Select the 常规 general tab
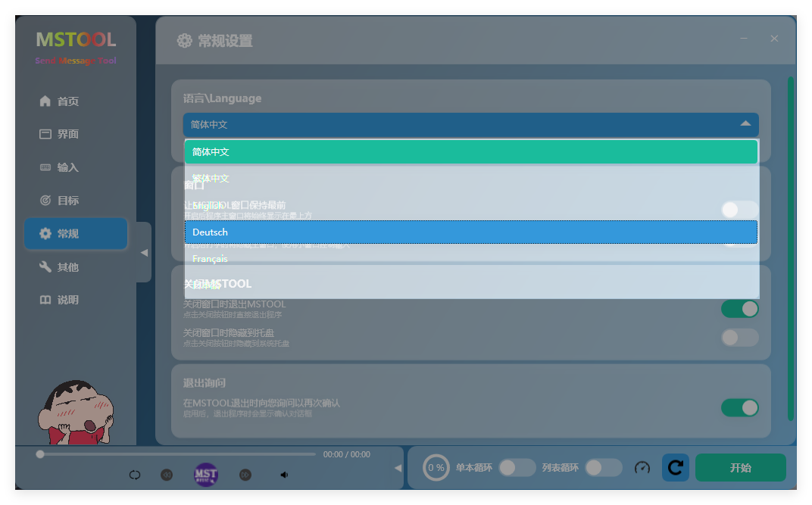812x505 pixels. point(76,234)
